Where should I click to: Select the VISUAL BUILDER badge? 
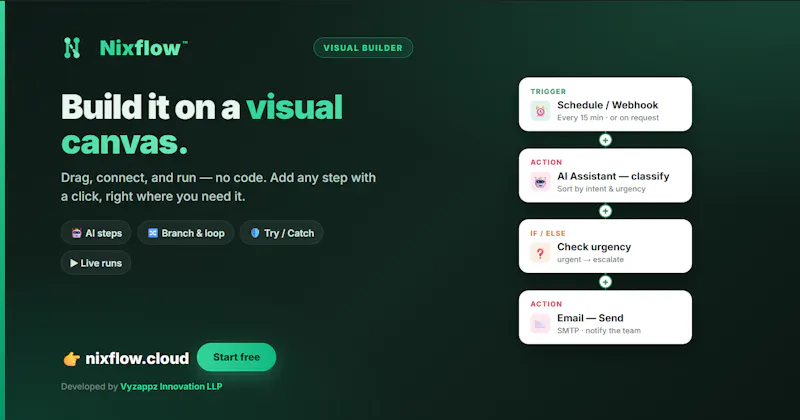pos(363,47)
